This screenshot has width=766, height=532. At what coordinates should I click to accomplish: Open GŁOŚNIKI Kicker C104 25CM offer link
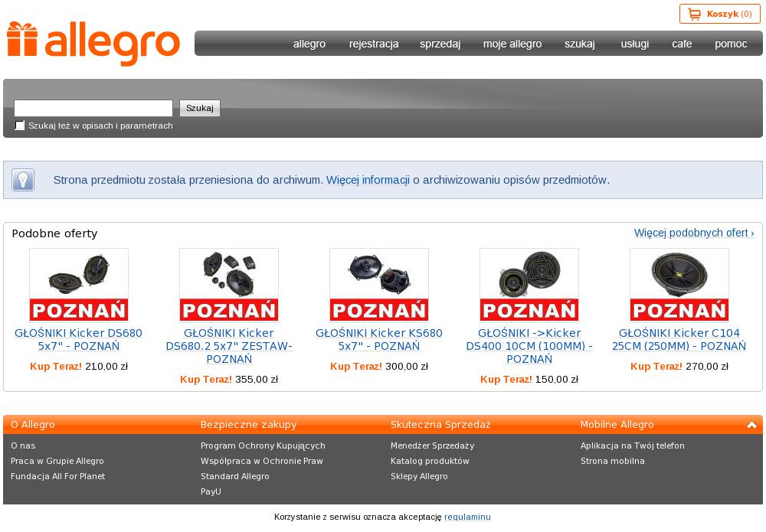point(679,339)
